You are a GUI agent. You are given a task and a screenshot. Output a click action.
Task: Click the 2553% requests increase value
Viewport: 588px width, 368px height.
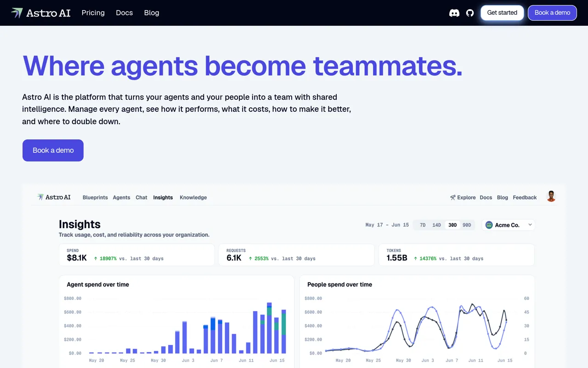coord(259,259)
